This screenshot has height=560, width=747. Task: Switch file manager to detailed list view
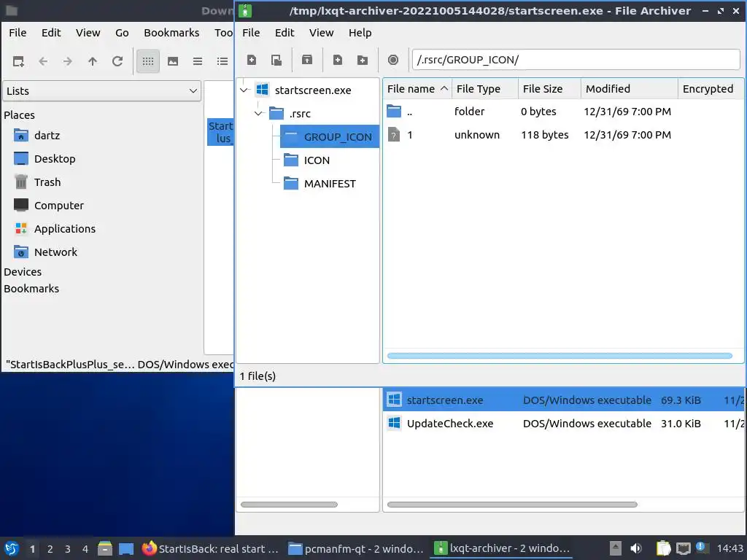coord(222,61)
